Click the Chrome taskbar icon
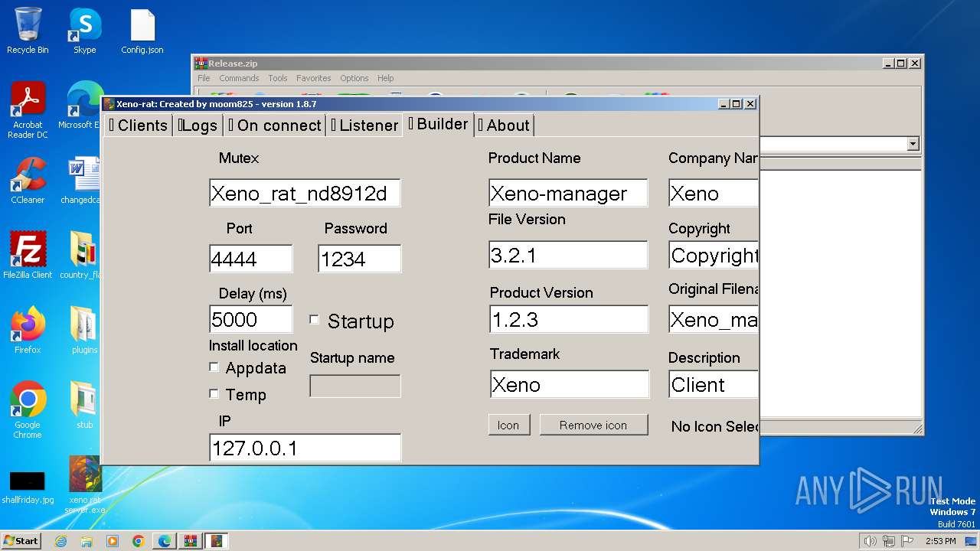 click(x=139, y=541)
